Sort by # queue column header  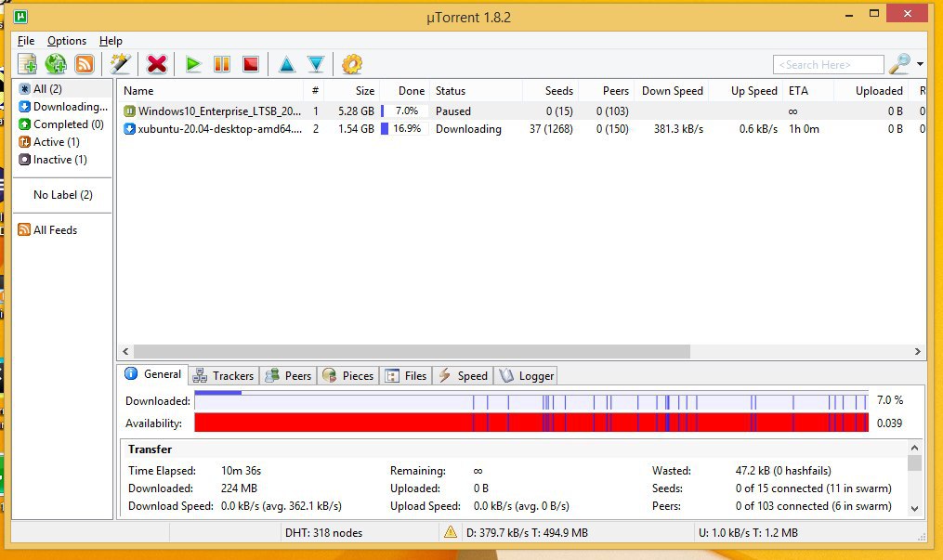coord(315,91)
